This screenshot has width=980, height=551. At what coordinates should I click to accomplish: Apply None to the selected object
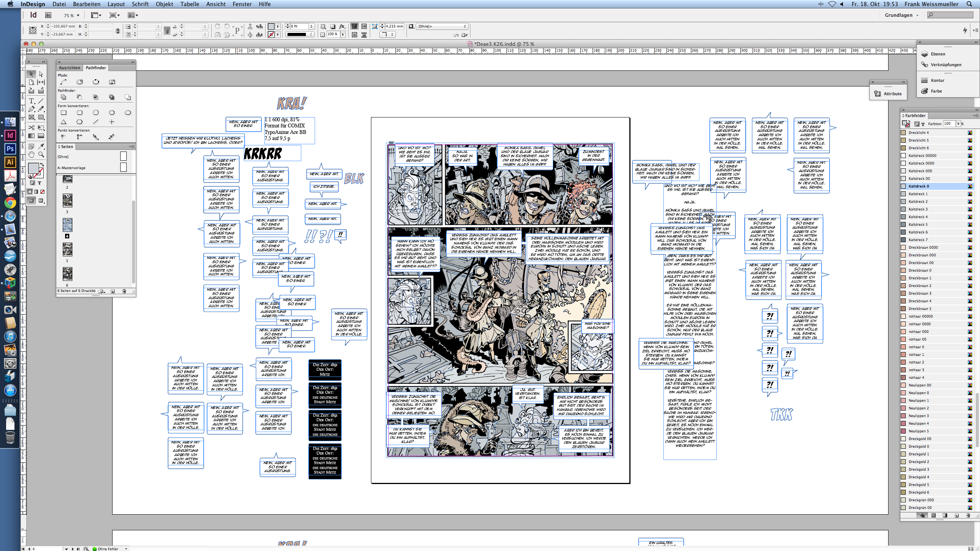(42, 192)
